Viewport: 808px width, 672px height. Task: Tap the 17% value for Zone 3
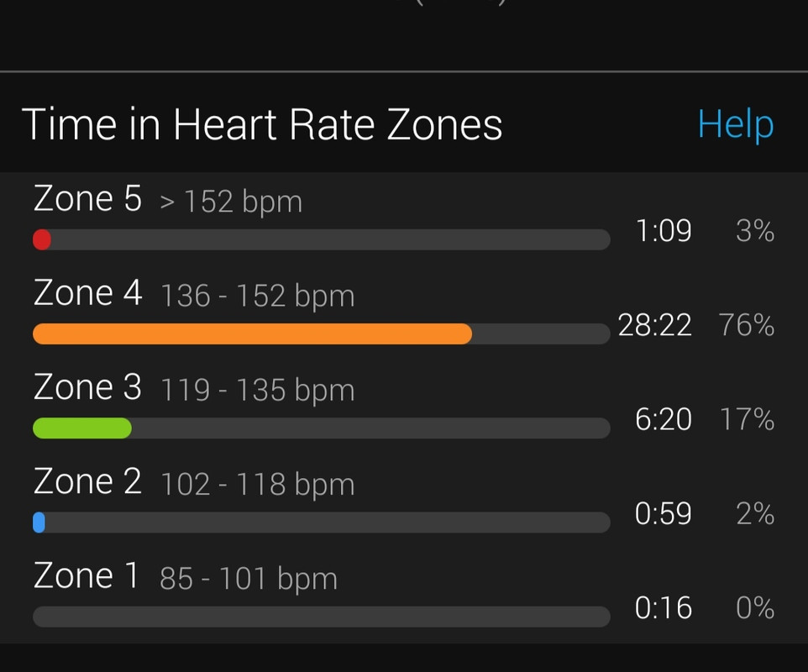click(x=748, y=419)
